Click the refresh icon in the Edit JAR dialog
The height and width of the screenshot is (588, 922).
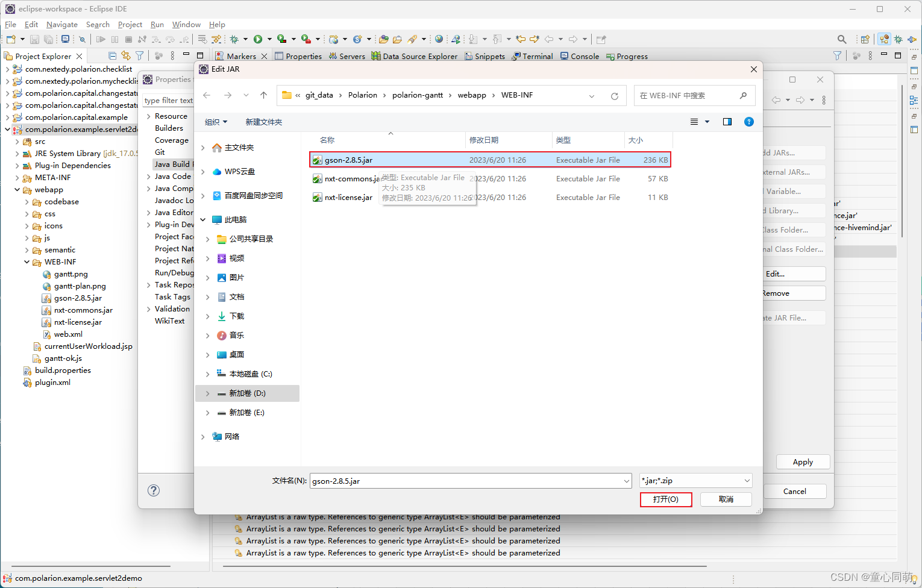(x=614, y=95)
